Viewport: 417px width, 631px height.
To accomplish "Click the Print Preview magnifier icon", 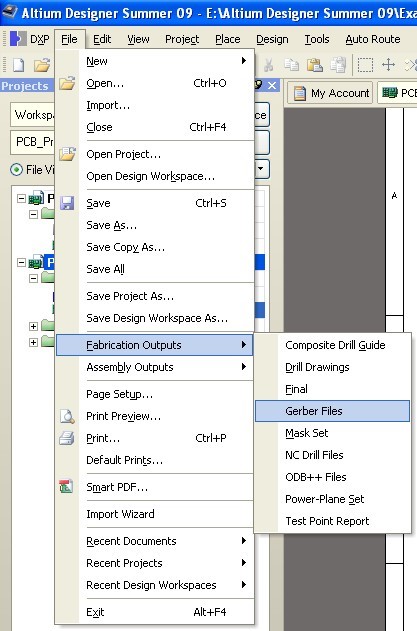I will pyautogui.click(x=67, y=416).
